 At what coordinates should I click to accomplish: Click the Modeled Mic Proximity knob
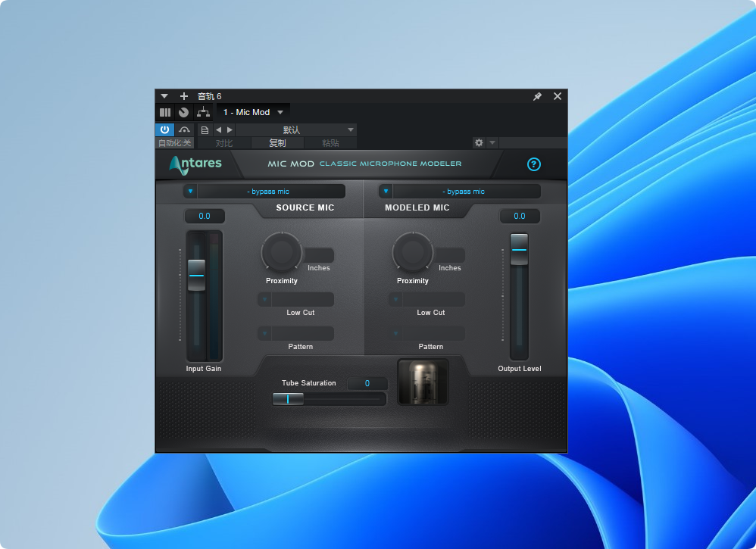413,251
